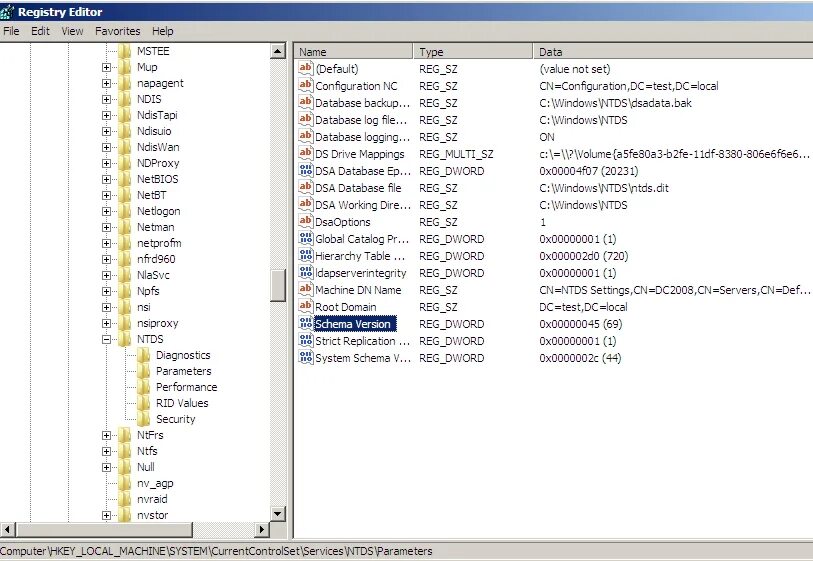The height and width of the screenshot is (561, 813).
Task: Open the Favorites menu
Action: pos(118,31)
